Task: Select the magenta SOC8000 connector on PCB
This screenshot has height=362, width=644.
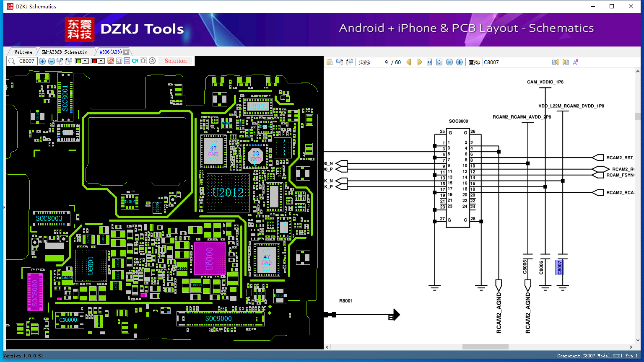Action: coord(35,292)
